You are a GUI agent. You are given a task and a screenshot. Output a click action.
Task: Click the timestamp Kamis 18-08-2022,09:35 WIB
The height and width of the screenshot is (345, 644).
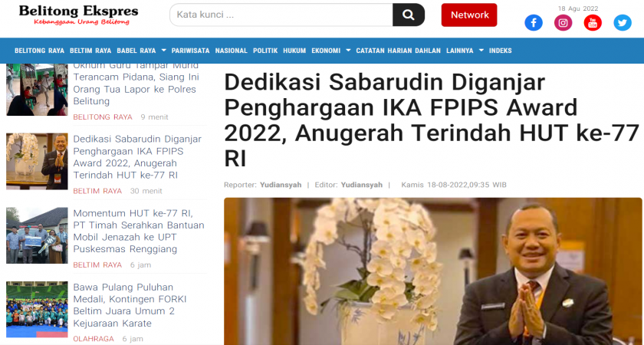click(x=454, y=185)
